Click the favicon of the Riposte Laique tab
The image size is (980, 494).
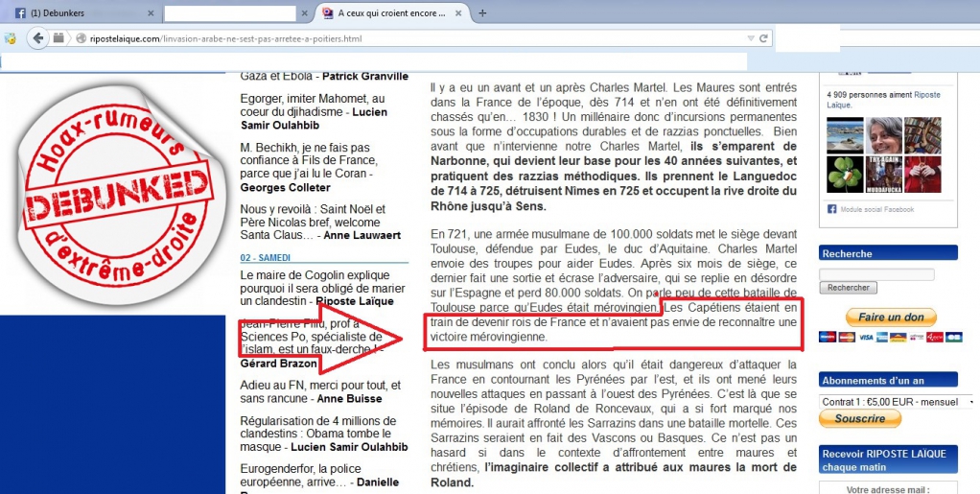click(x=327, y=13)
